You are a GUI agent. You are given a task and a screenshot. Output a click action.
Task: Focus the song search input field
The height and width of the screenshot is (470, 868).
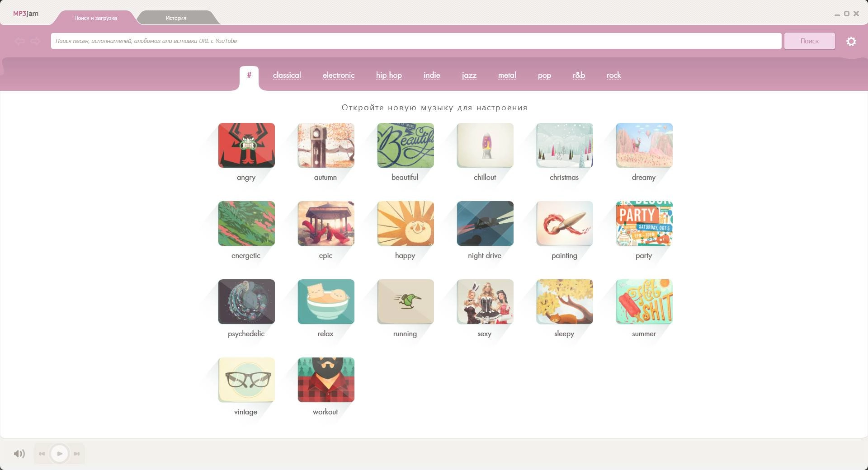(x=416, y=41)
